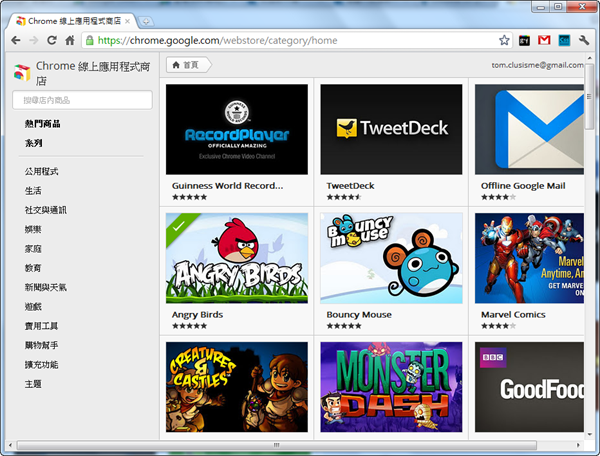The height and width of the screenshot is (456, 600).
Task: Click the horizontal scrollbar at the bottom
Action: (x=280, y=444)
